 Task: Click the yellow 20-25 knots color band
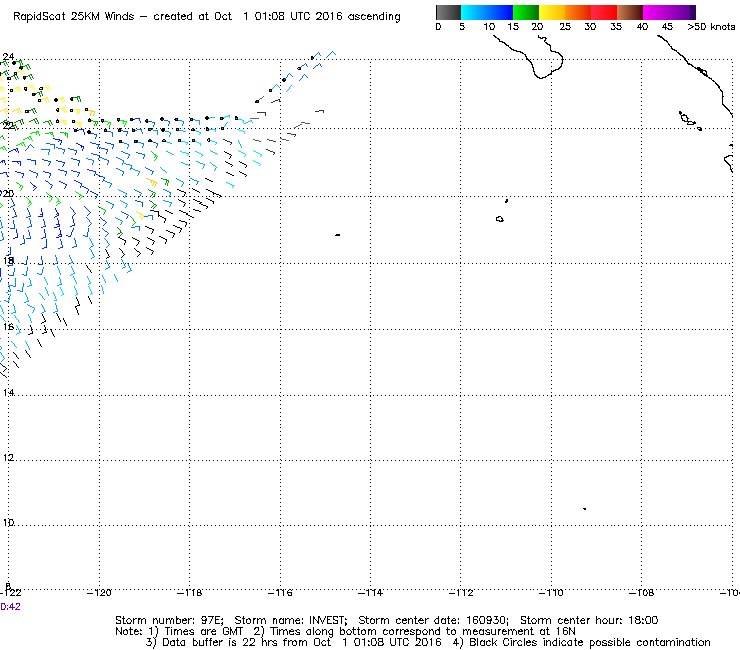552,12
